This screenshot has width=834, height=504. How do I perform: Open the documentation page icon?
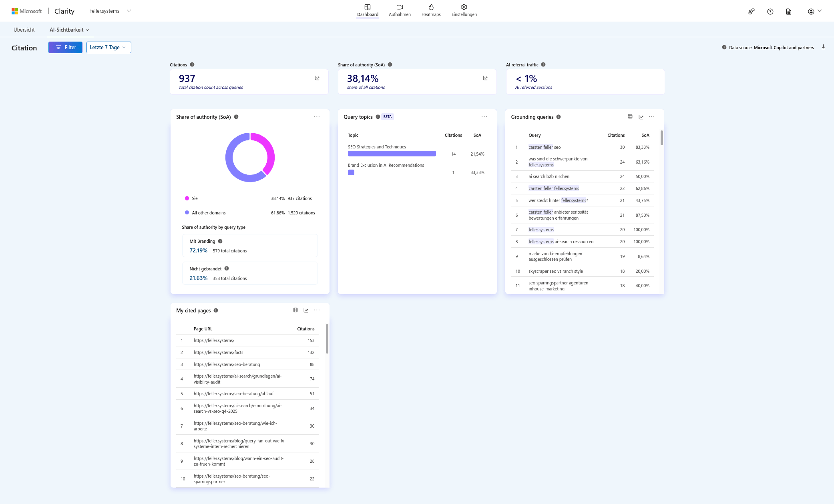pos(788,12)
